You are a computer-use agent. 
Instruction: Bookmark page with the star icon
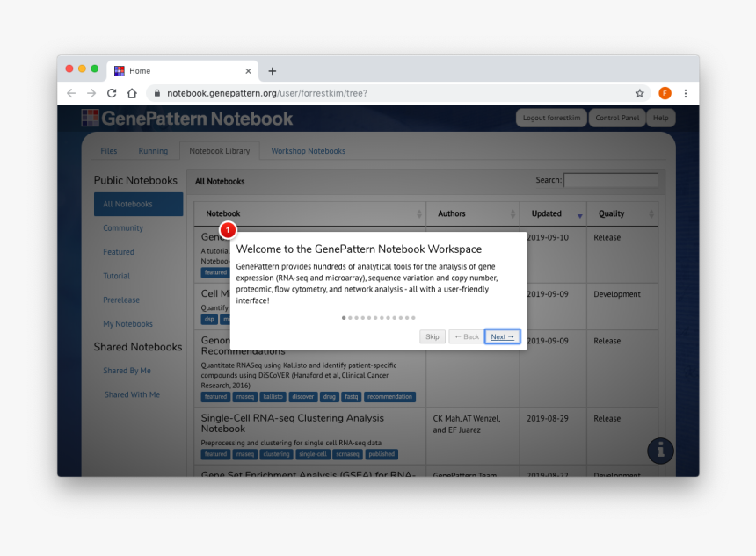click(639, 93)
